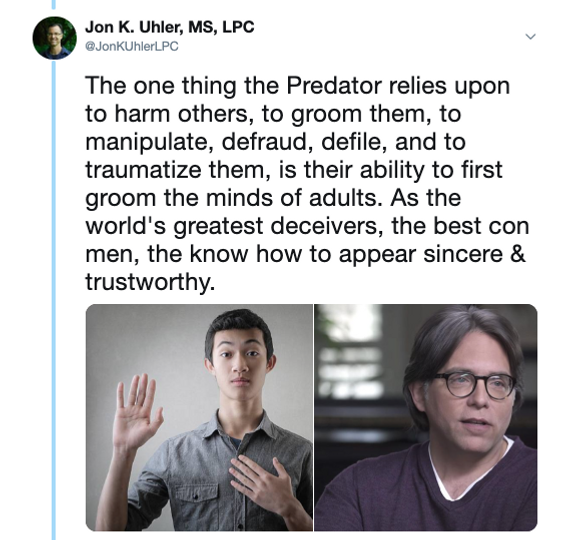Click the eyeglasses in the right image
The height and width of the screenshot is (540, 564).
[x=475, y=385]
